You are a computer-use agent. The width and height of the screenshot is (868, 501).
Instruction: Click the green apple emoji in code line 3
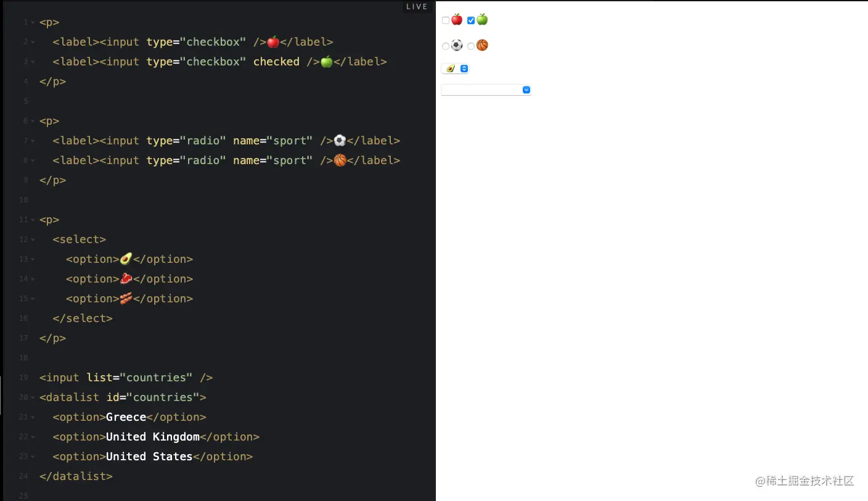[x=327, y=62]
